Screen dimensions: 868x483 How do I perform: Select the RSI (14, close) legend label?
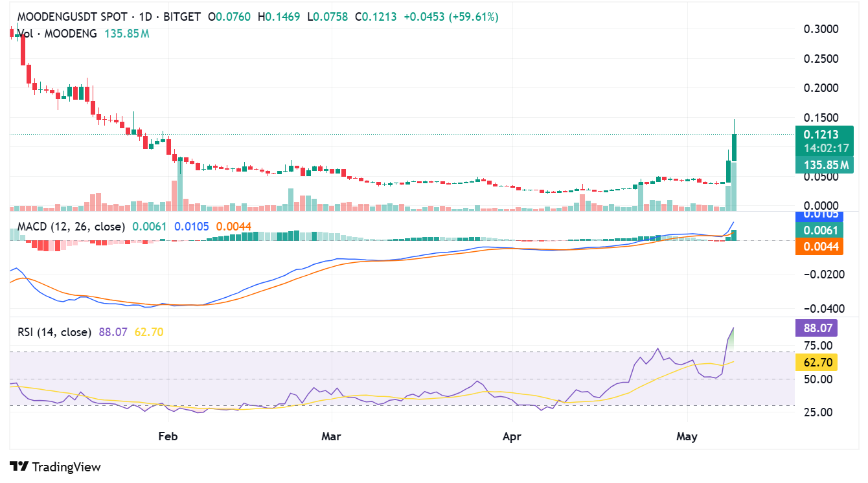pyautogui.click(x=54, y=332)
